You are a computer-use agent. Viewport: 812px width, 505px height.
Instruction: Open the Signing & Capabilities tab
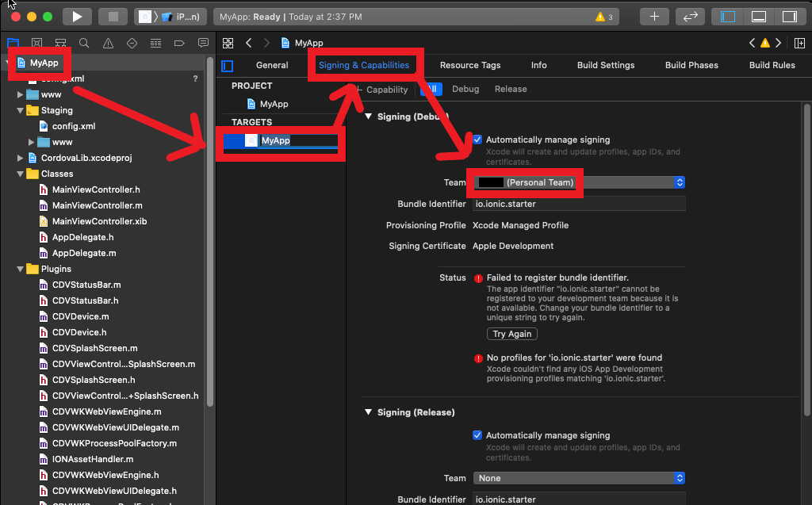click(363, 65)
